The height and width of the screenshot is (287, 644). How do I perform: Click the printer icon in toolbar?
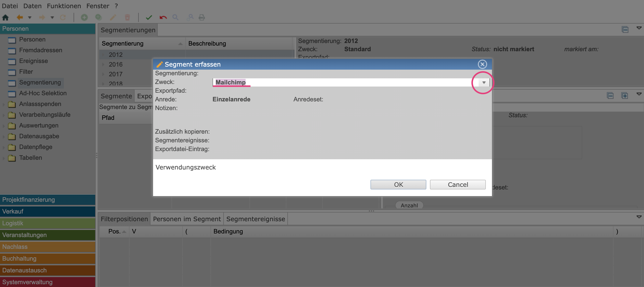pos(202,17)
